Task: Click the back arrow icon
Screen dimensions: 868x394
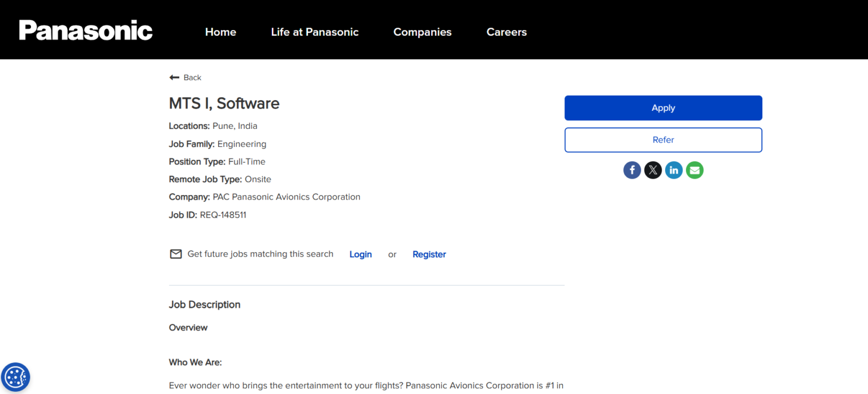Action: [x=175, y=77]
